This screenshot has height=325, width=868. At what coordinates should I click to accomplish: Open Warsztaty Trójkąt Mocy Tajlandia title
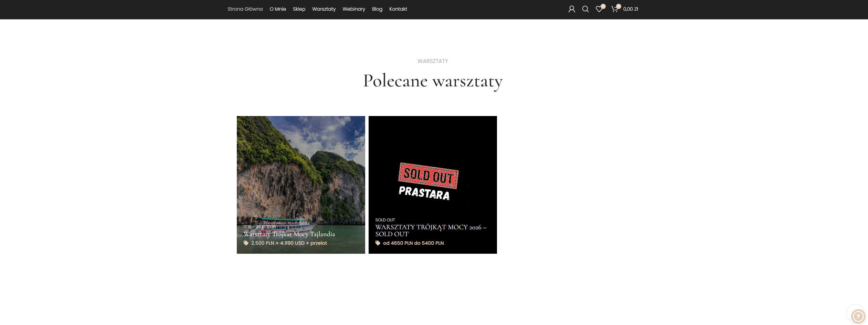(x=289, y=234)
